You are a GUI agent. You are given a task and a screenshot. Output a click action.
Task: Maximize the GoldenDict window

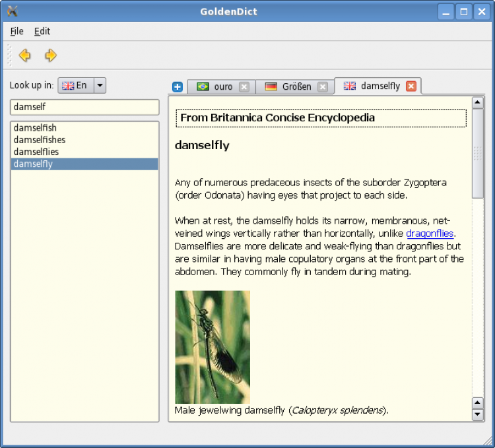464,12
